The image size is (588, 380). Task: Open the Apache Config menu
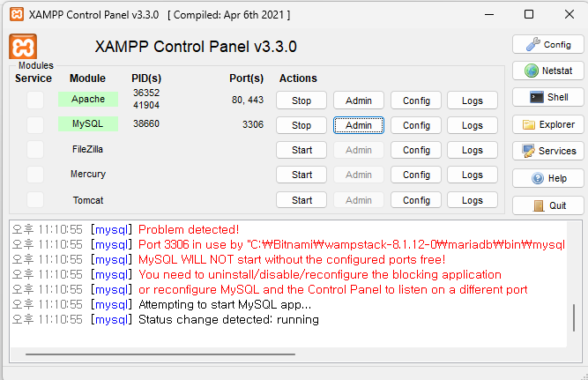pos(416,101)
